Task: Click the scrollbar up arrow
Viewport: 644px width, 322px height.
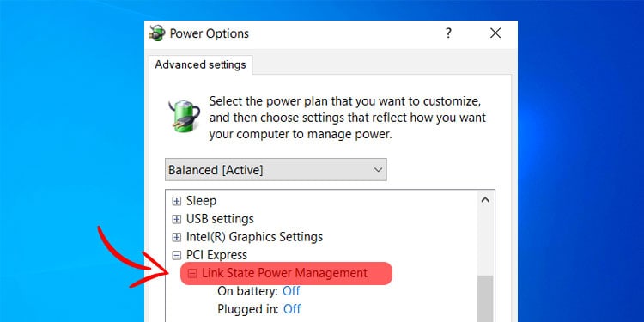Action: pos(485,200)
